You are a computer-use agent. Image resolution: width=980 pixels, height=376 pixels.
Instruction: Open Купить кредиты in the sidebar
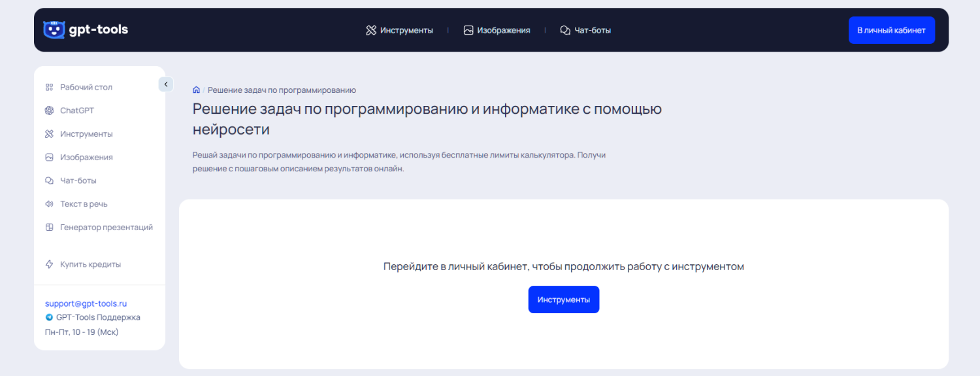(x=90, y=264)
